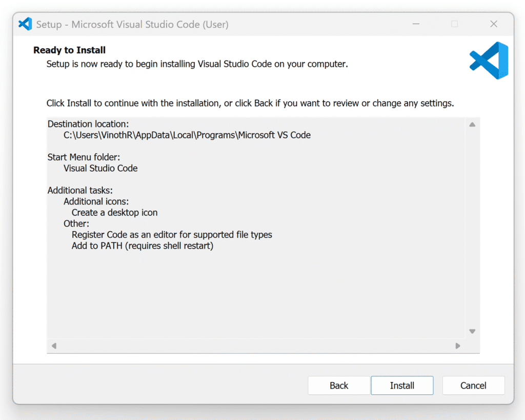Go to previous step with Back
525x420 pixels.
(339, 386)
